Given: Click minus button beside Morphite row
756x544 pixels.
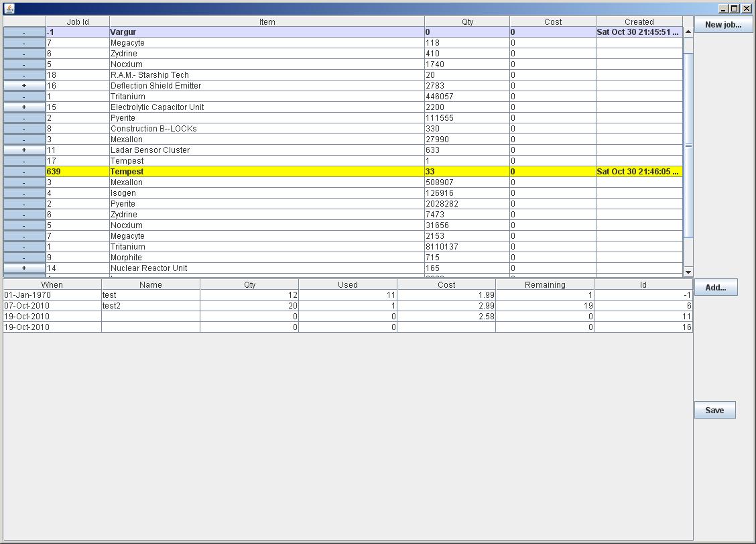Looking at the screenshot, I should [x=24, y=258].
